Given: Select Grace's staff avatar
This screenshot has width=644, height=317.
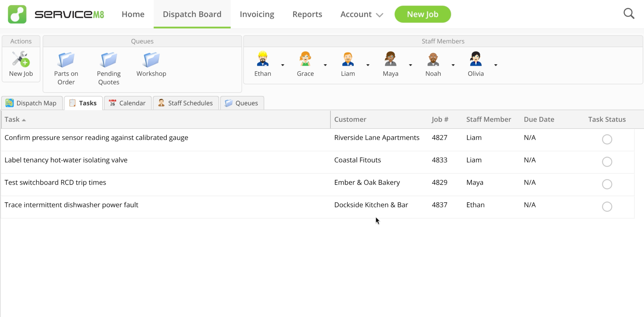Looking at the screenshot, I should pyautogui.click(x=305, y=59).
